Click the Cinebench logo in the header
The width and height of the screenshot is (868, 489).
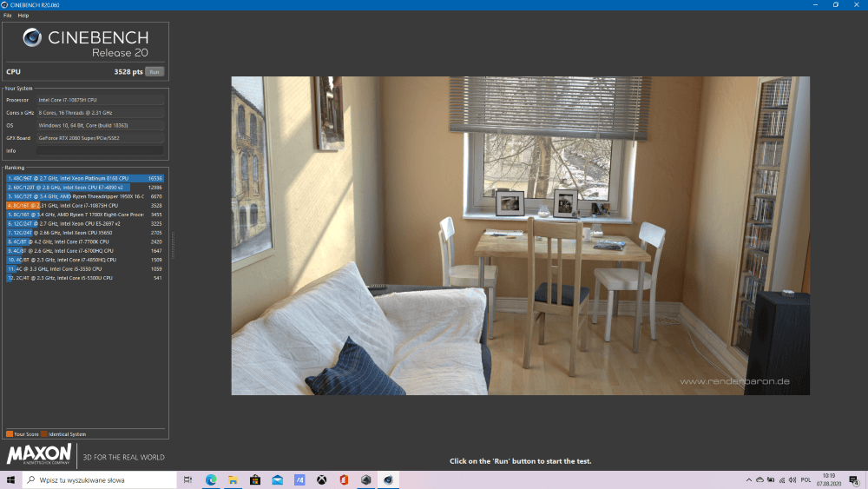85,42
